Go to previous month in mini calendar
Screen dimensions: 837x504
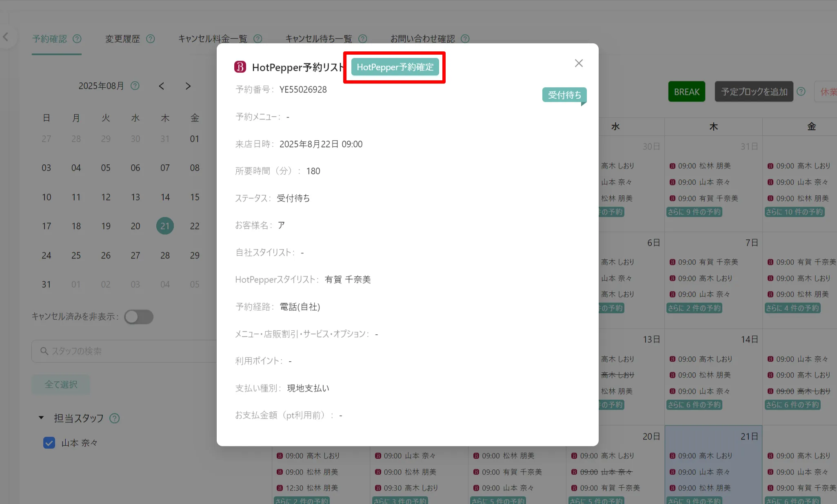[x=162, y=86]
